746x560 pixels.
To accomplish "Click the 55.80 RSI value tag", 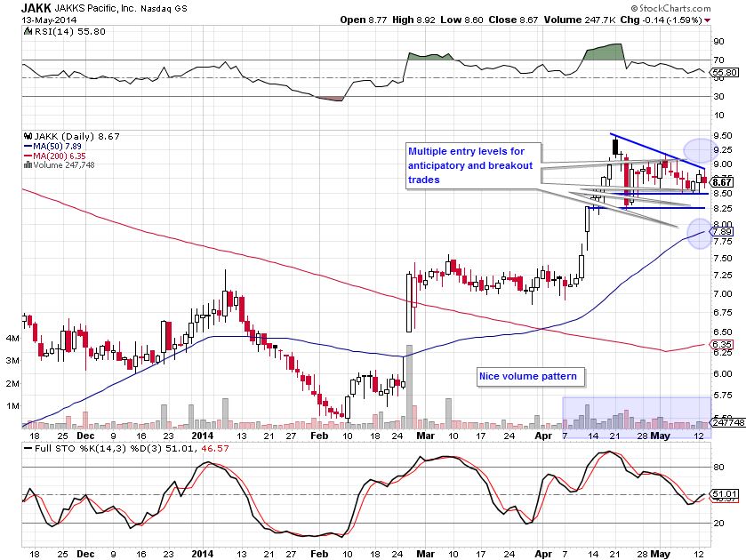I will [725, 73].
